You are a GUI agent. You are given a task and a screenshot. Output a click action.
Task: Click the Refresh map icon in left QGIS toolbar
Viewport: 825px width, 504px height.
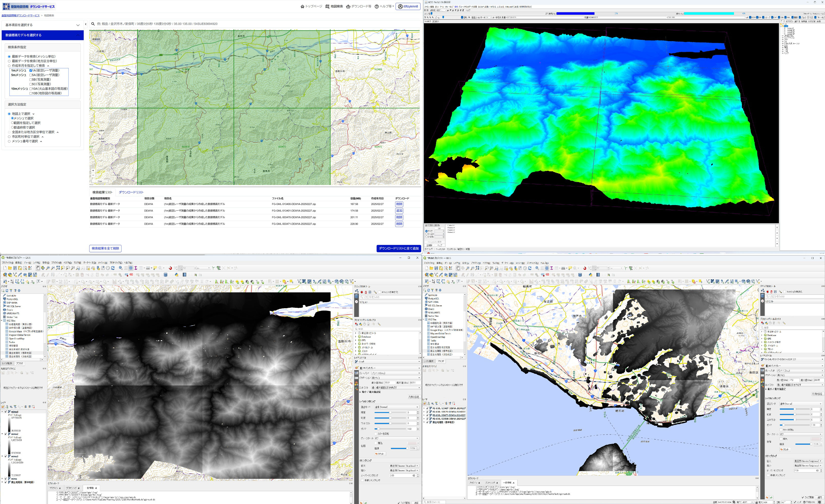(113, 268)
